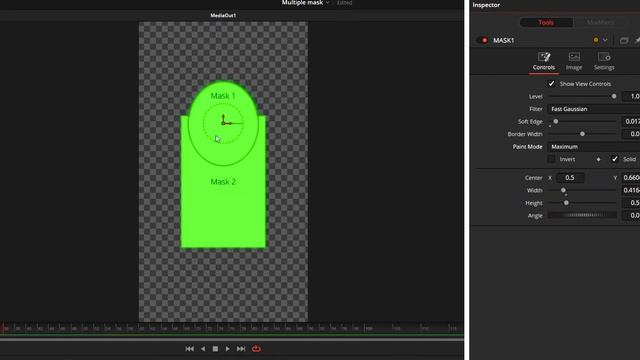This screenshot has width=640, height=360.
Task: Uncheck Show View Controls
Action: coord(551,84)
